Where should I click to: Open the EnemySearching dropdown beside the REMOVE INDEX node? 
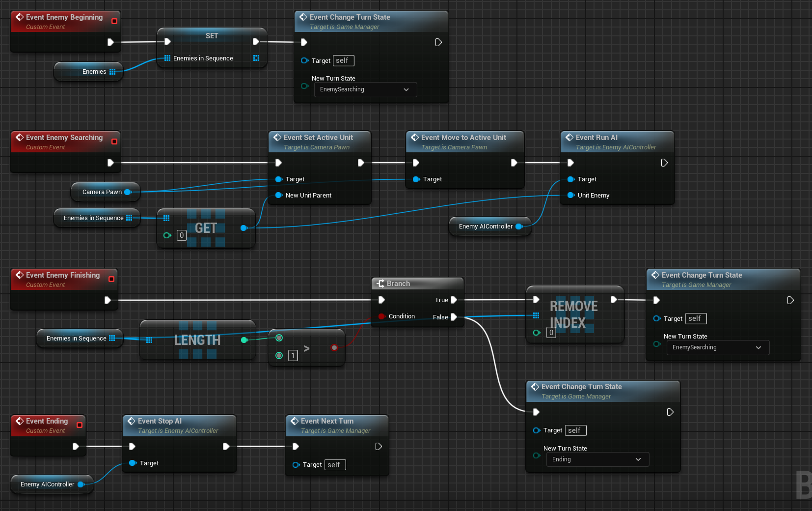click(718, 347)
